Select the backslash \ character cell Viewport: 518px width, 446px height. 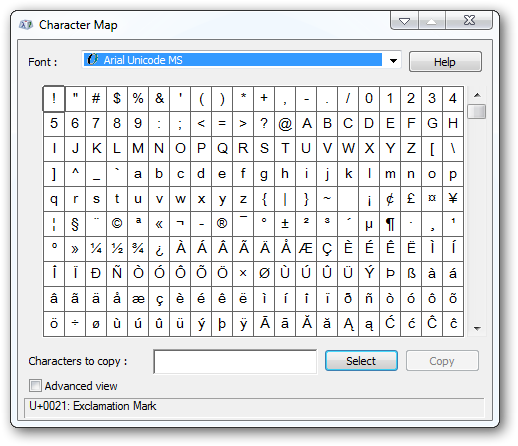[453, 149]
